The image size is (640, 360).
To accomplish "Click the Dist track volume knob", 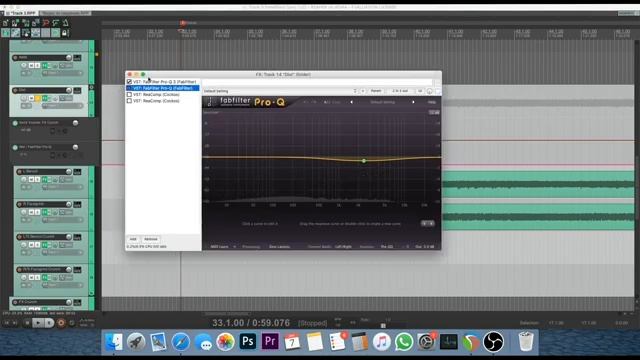I will (x=69, y=90).
